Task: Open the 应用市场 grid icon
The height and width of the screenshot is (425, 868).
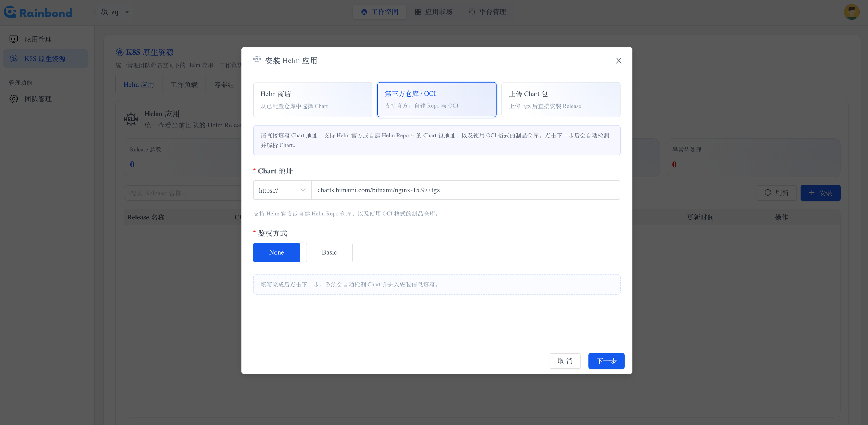Action: pyautogui.click(x=418, y=12)
